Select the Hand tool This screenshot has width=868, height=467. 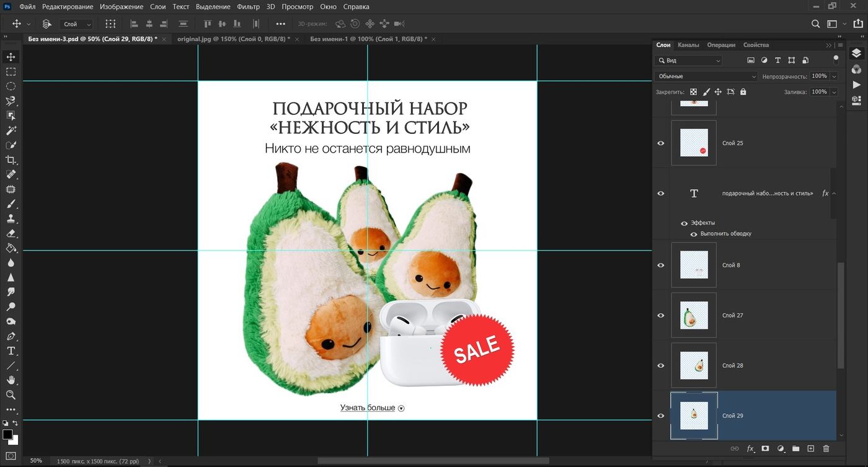(x=11, y=380)
